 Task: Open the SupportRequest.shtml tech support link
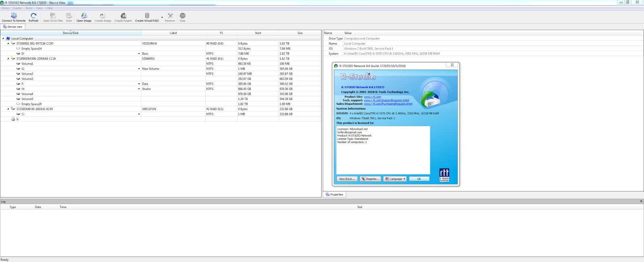coord(386,100)
